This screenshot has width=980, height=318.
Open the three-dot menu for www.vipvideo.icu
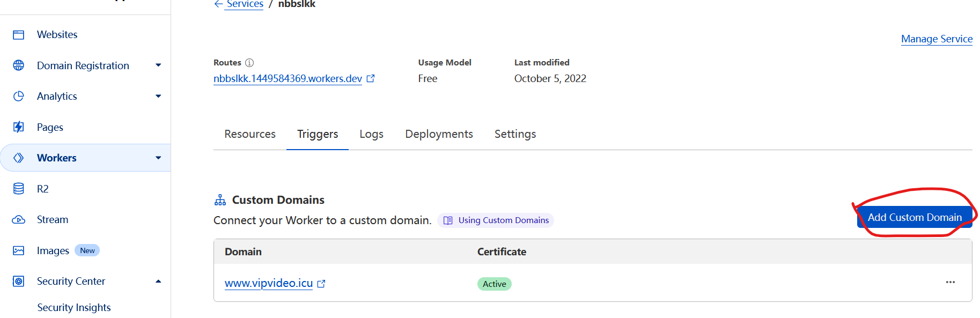(950, 282)
